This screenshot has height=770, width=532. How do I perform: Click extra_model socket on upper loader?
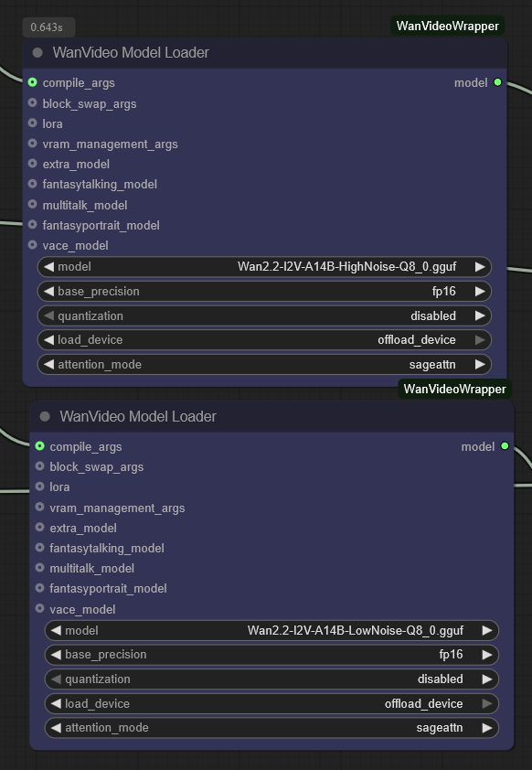click(x=32, y=164)
